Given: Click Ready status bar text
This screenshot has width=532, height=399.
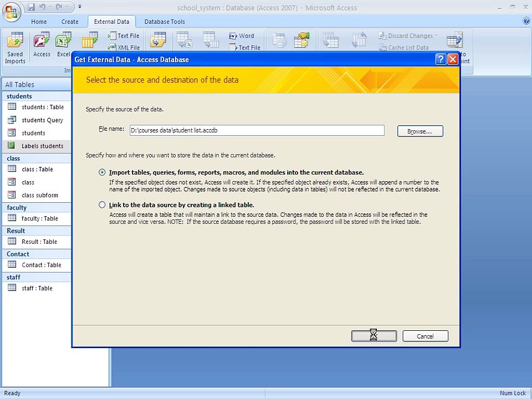Looking at the screenshot, I should 12,393.
